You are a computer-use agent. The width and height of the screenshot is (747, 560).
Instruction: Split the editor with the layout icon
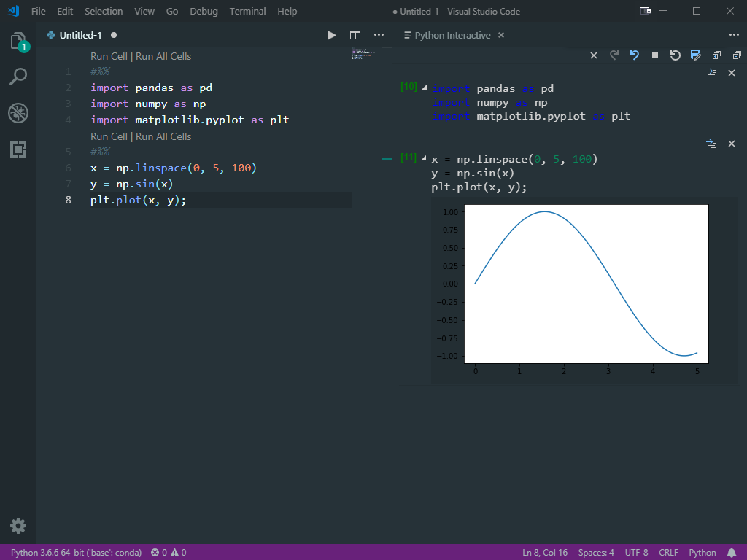click(x=355, y=35)
